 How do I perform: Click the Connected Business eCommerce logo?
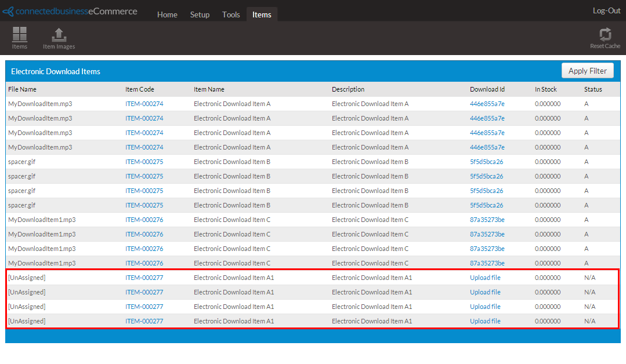70,11
